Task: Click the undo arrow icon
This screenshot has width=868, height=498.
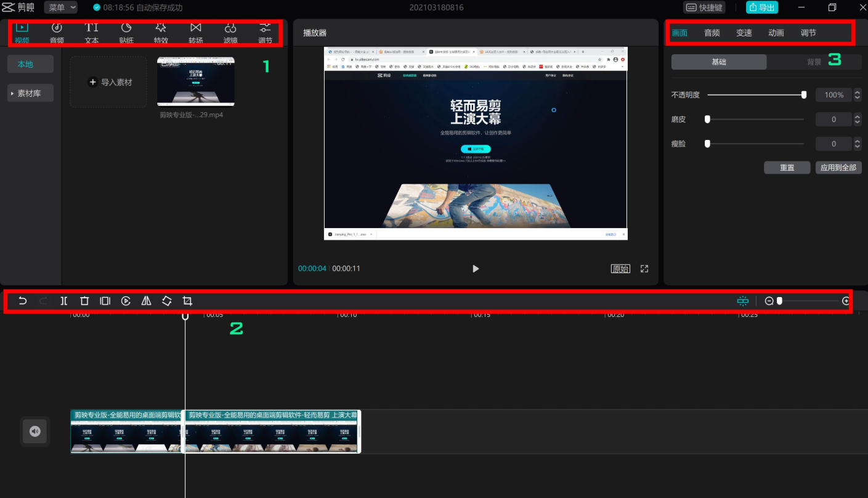Action: coord(23,301)
